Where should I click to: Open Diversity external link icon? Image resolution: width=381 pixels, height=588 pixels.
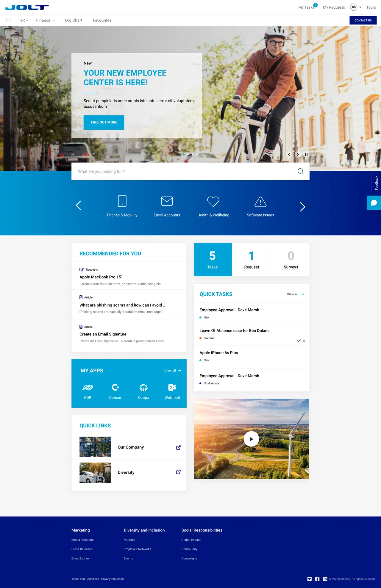click(178, 472)
